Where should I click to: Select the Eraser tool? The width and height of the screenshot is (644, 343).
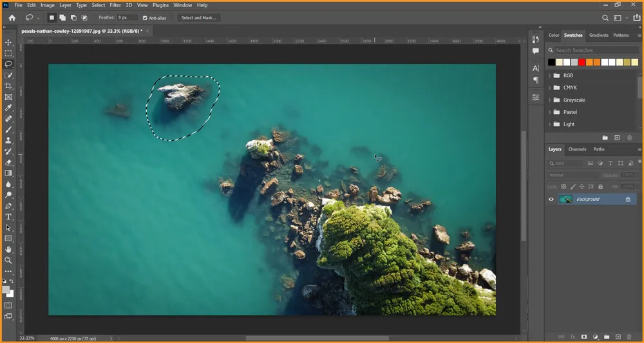8,162
